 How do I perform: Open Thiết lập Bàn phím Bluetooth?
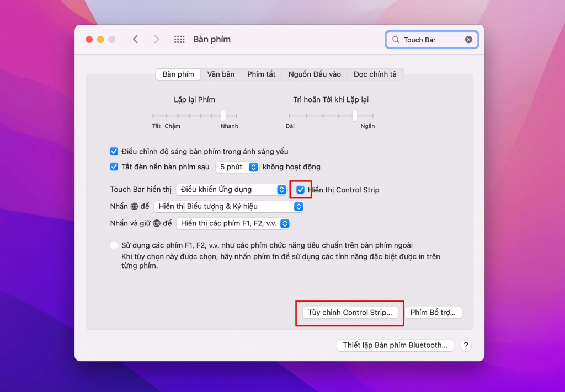[x=395, y=346]
